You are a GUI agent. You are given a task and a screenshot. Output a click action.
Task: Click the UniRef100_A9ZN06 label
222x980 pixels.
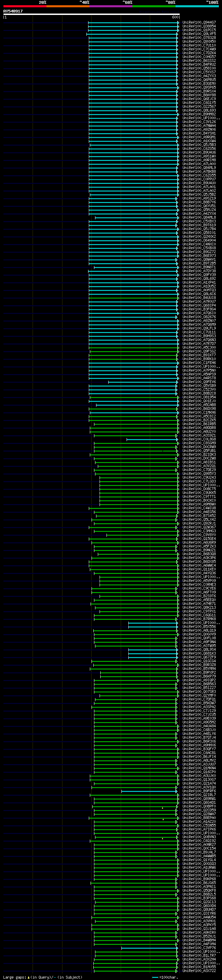[x=199, y=130]
